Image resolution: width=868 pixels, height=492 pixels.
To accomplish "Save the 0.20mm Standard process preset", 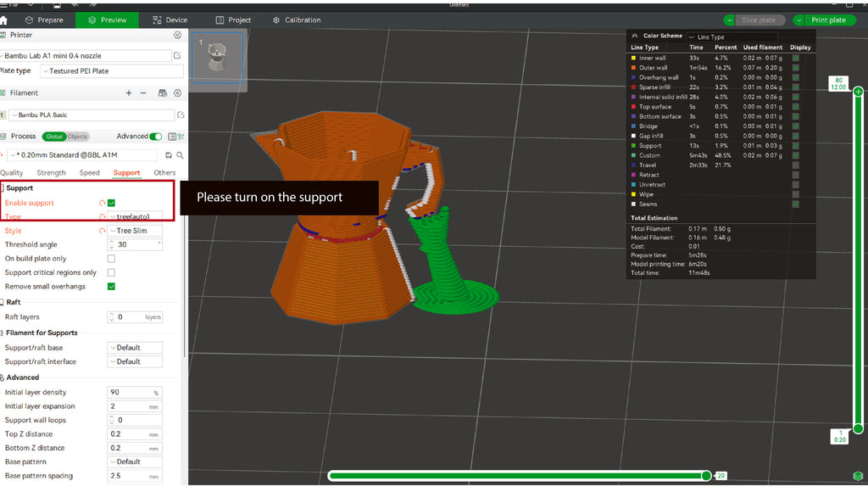I will 169,155.
